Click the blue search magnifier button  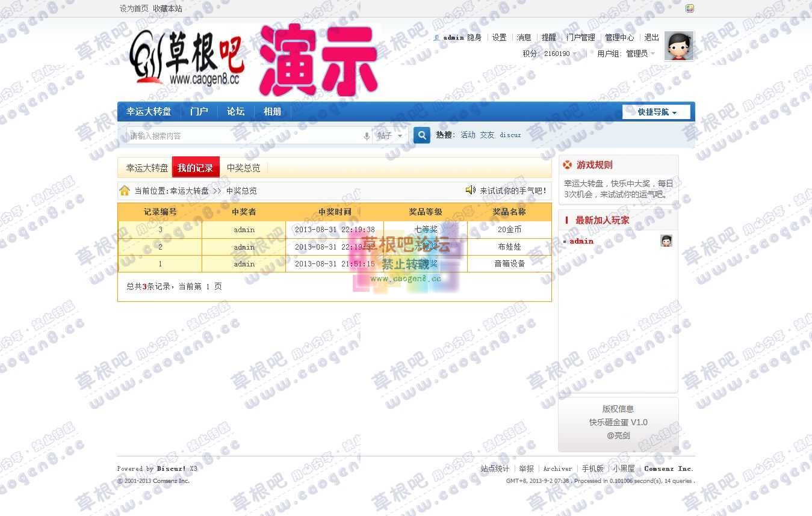(422, 135)
